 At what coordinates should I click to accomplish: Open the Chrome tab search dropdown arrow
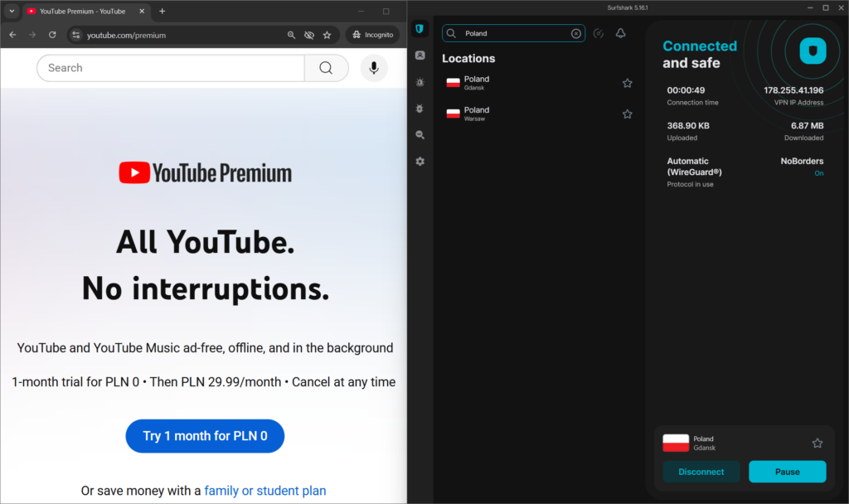pos(12,11)
